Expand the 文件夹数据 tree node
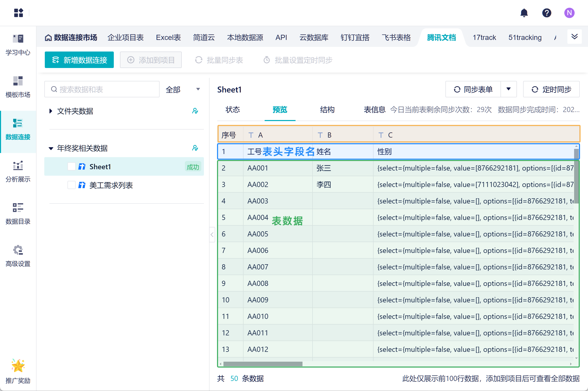 click(51, 111)
